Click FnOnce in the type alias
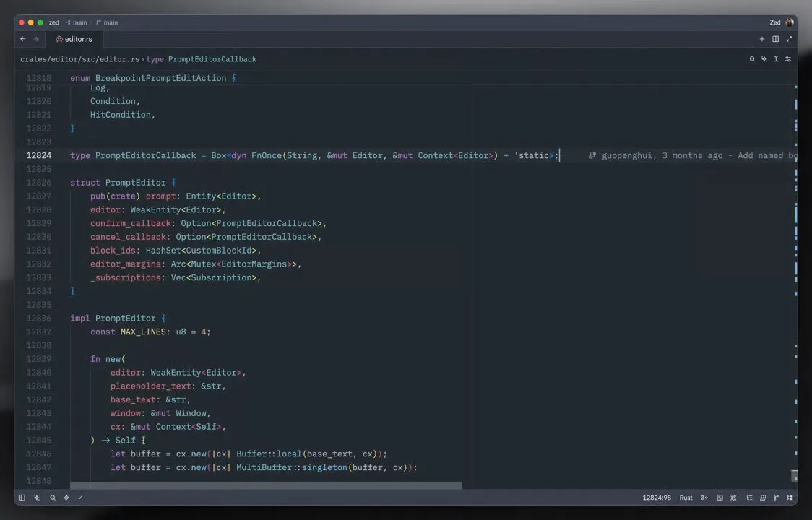812x520 pixels. pos(266,155)
